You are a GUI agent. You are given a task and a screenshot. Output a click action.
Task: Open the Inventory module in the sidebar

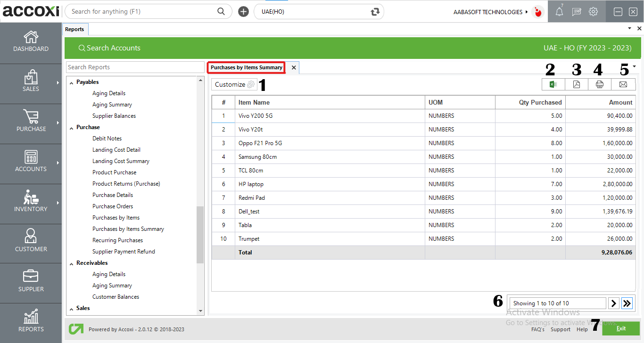click(x=31, y=204)
